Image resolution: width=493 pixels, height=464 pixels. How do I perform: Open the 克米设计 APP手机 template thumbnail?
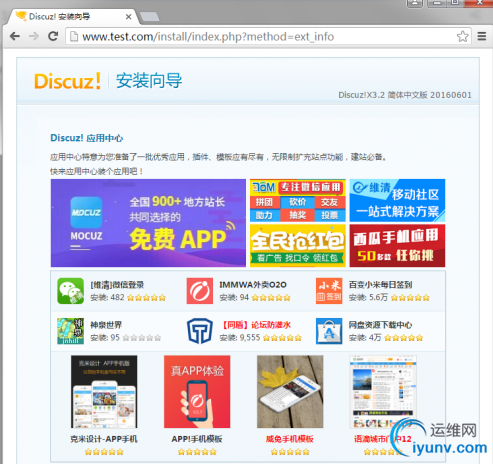click(104, 392)
